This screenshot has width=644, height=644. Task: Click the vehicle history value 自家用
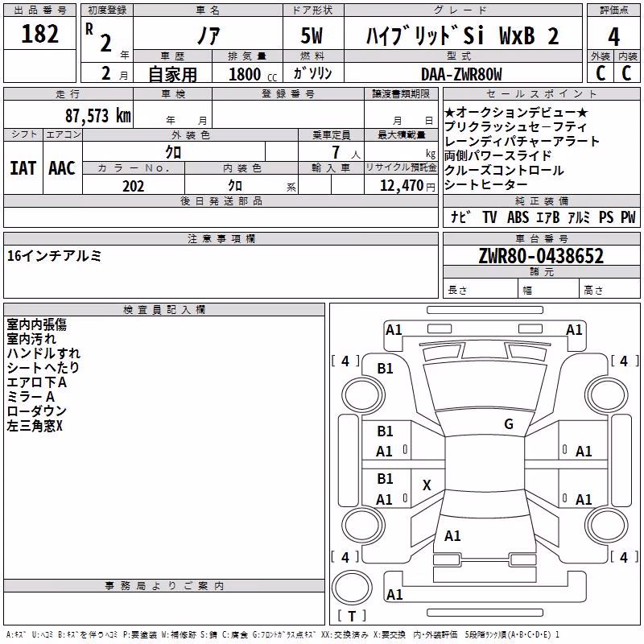click(172, 74)
